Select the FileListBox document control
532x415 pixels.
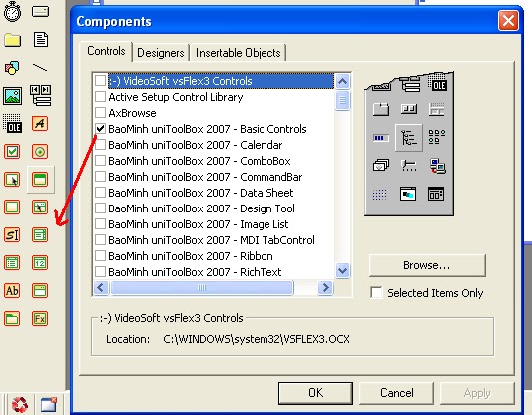click(40, 39)
